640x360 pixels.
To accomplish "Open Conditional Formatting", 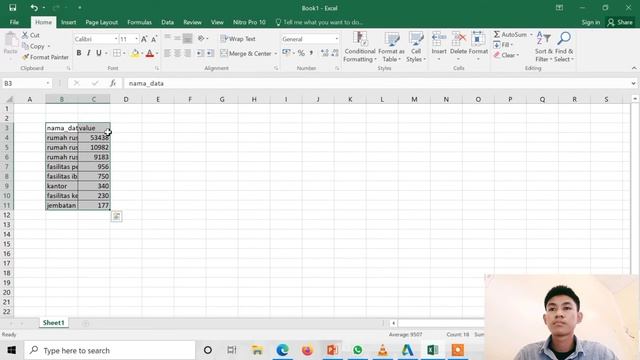I will (359, 47).
